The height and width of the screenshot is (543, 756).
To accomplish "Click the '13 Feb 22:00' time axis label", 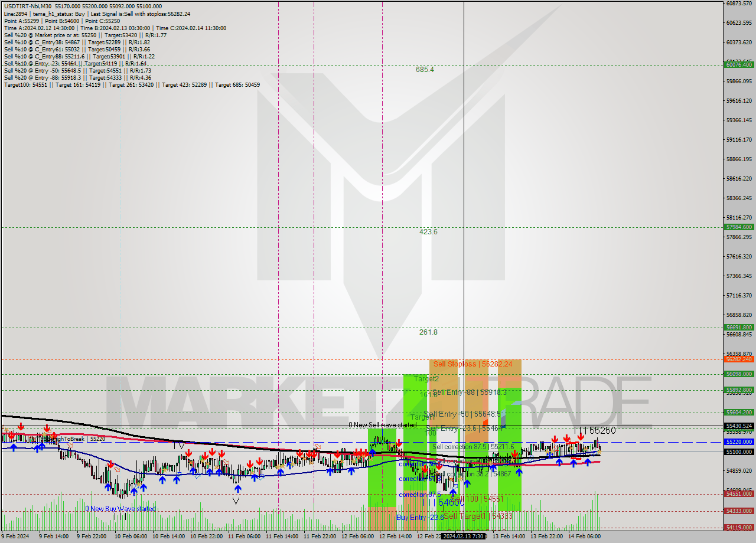I will [546, 537].
